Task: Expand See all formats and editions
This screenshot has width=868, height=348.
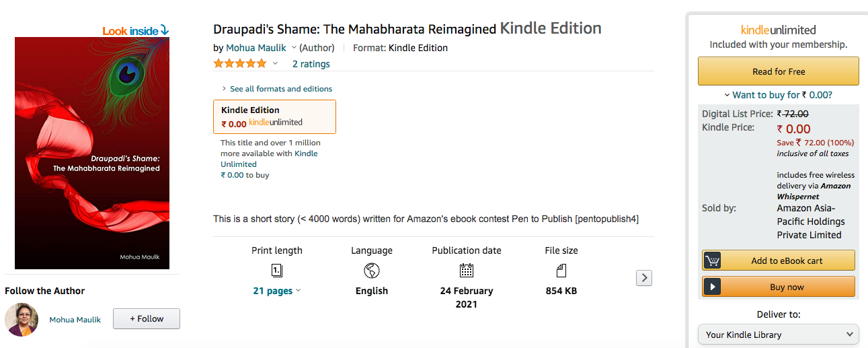Action: [277, 89]
